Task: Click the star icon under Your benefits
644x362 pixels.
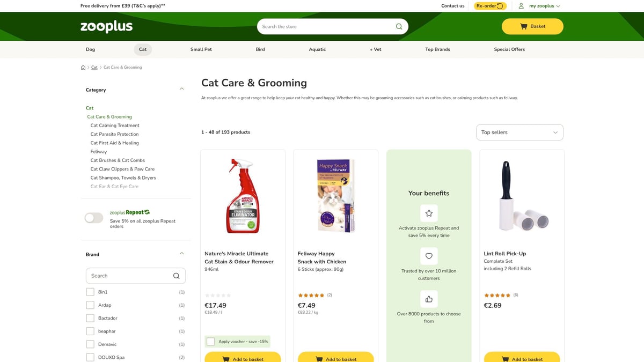Action: point(429,213)
